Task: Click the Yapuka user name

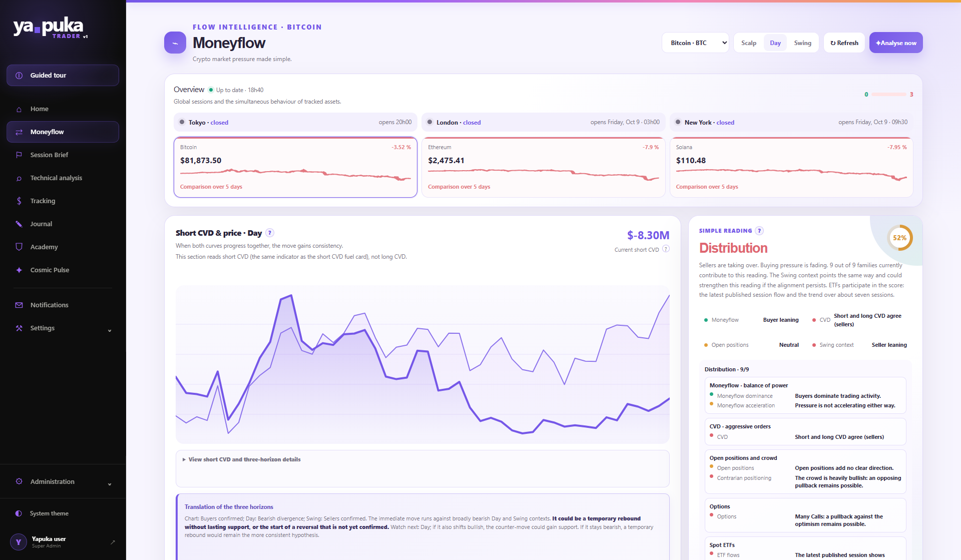Action: coord(49,539)
